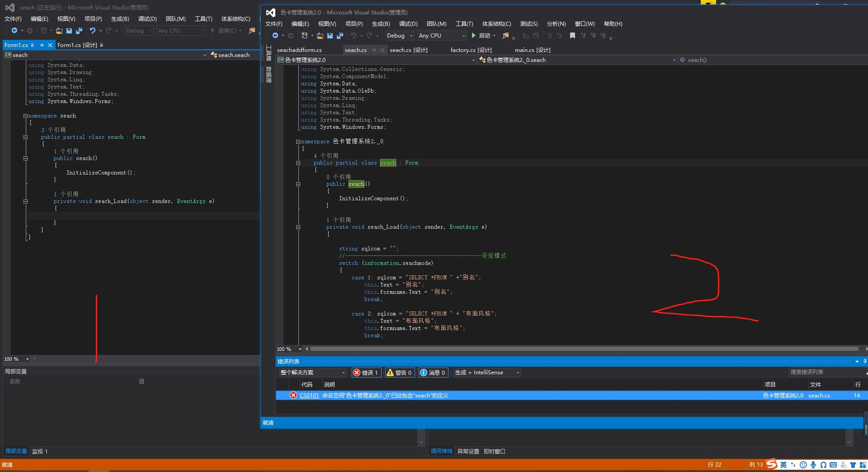Click pin icon of Error List panel
Viewport: 868px width, 472px height.
pos(864,361)
